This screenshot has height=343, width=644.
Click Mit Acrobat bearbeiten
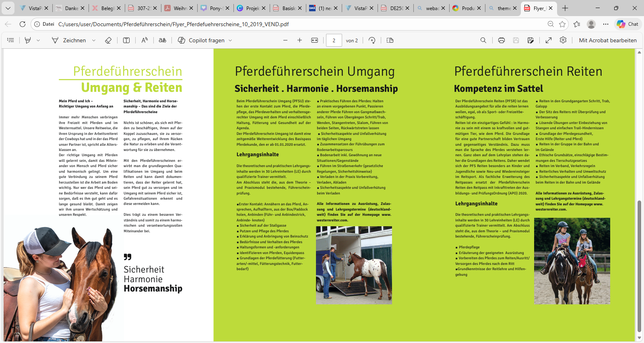coord(608,40)
